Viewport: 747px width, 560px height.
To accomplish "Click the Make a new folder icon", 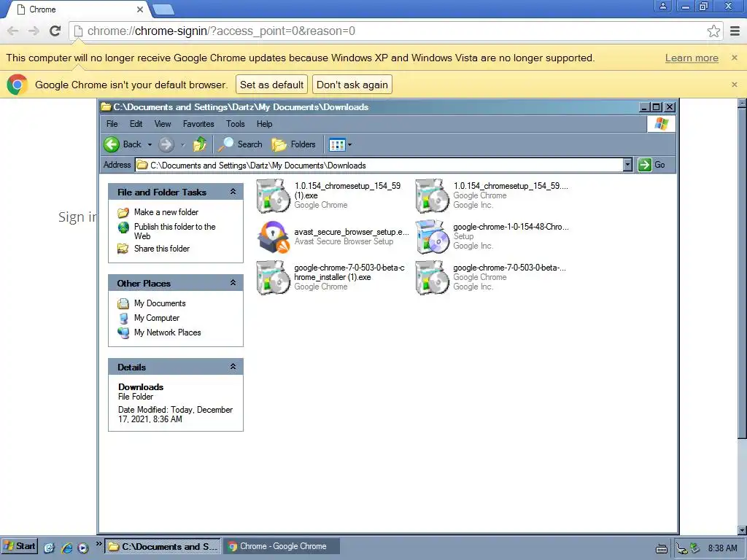I will pos(123,212).
